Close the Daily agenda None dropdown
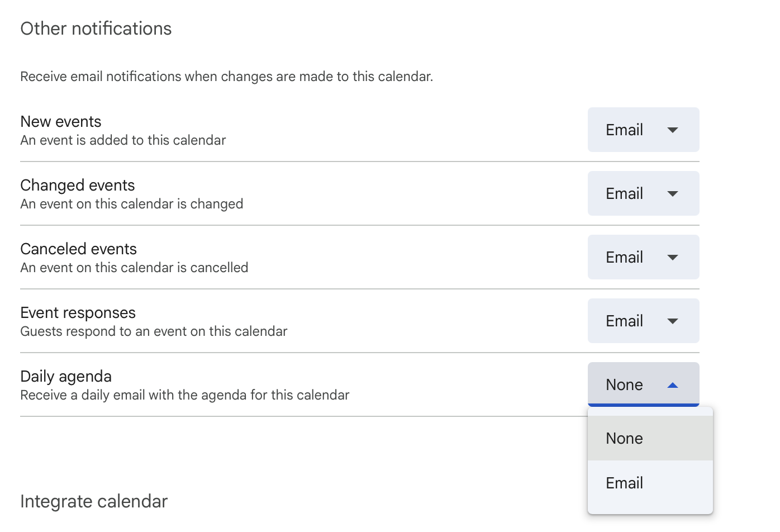Screen dimensions: 780x532 (x=643, y=384)
